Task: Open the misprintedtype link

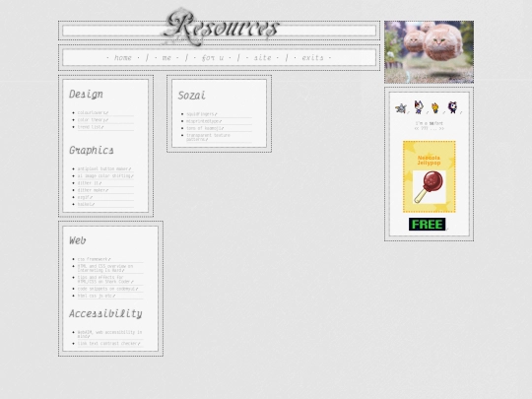Action: 204,121
